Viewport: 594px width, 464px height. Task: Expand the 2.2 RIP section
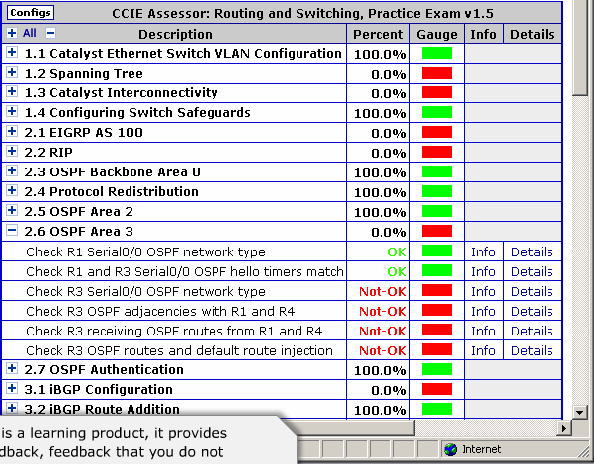point(12,151)
